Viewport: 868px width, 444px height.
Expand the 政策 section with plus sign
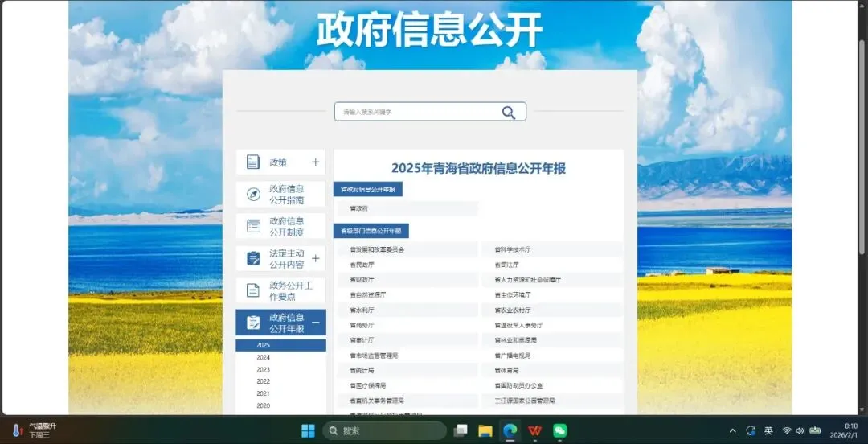pos(316,162)
